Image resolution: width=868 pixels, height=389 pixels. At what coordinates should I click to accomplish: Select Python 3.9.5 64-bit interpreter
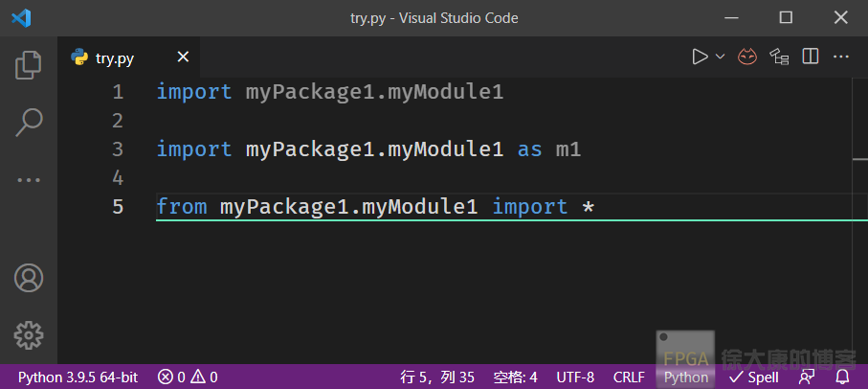[78, 378]
